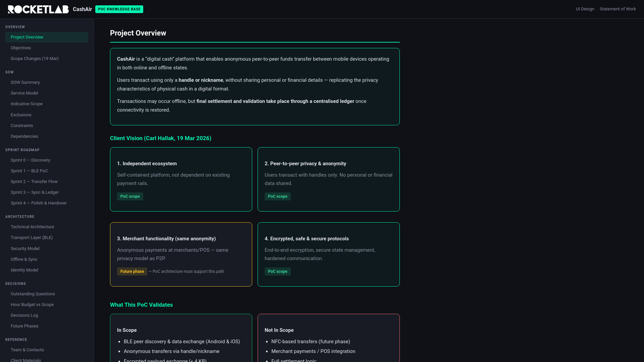This screenshot has width=644, height=362.
Task: Click the SPRINT ROADMAP section label
Action: click(x=22, y=150)
